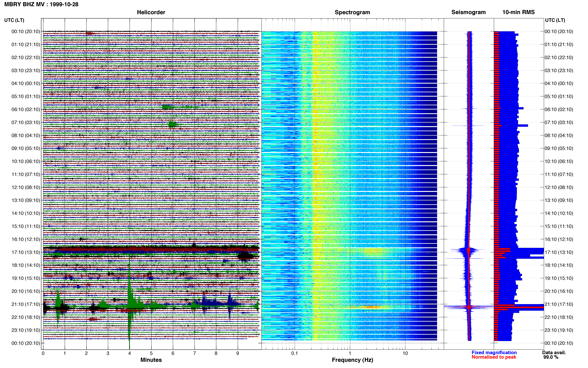Click the large green spike at minute 4 near 21:10

(130, 302)
